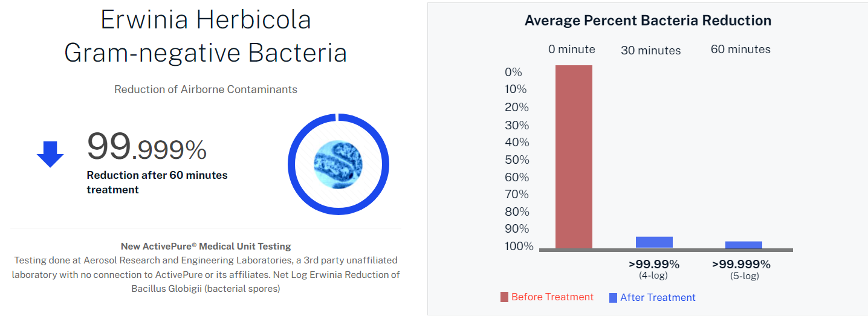The width and height of the screenshot is (868, 316).
Task: Click the >99.999% (5-log) label
Action: point(741,269)
